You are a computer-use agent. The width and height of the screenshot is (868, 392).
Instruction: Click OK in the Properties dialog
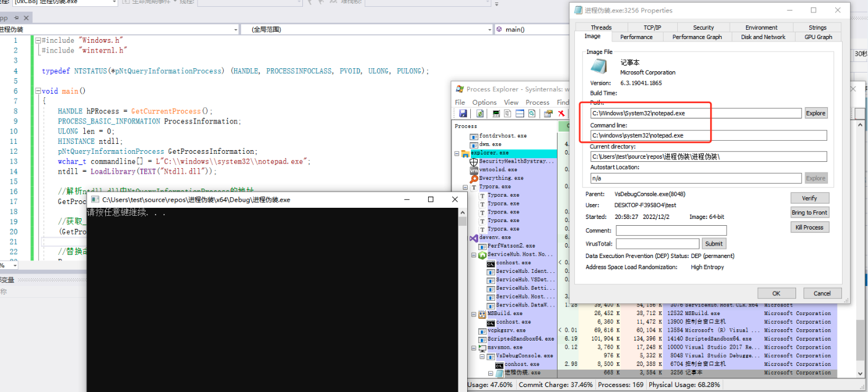[x=776, y=293]
